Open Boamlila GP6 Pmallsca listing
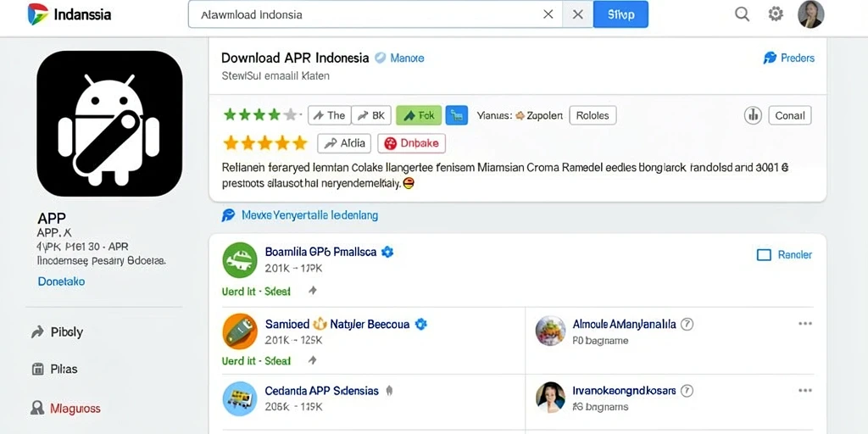The width and height of the screenshot is (868, 434). (x=320, y=252)
